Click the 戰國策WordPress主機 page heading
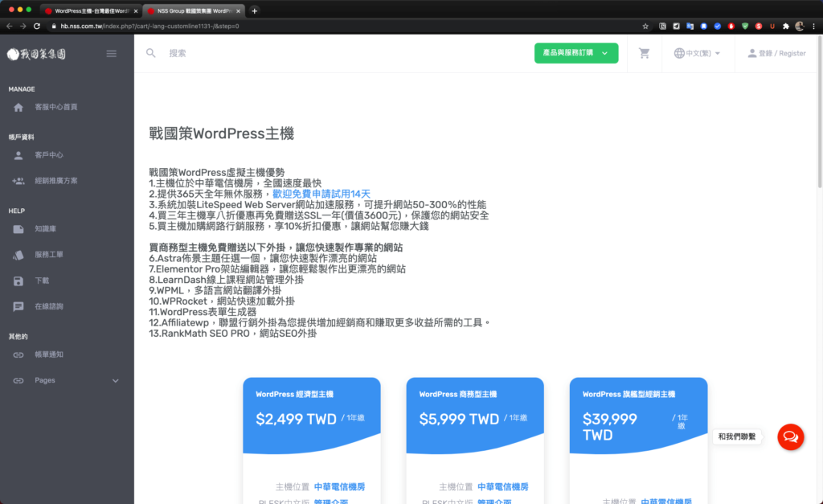 tap(222, 133)
